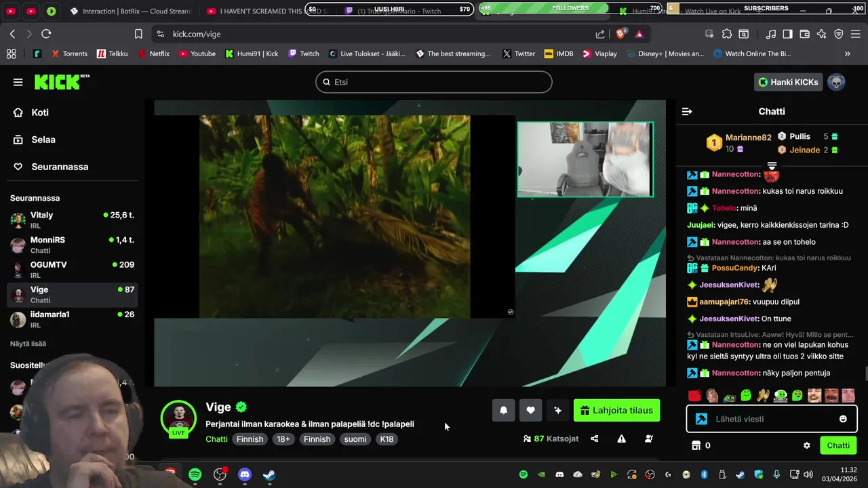Click the stream video player
Viewport: 868px width, 488px height.
pyautogui.click(x=410, y=243)
